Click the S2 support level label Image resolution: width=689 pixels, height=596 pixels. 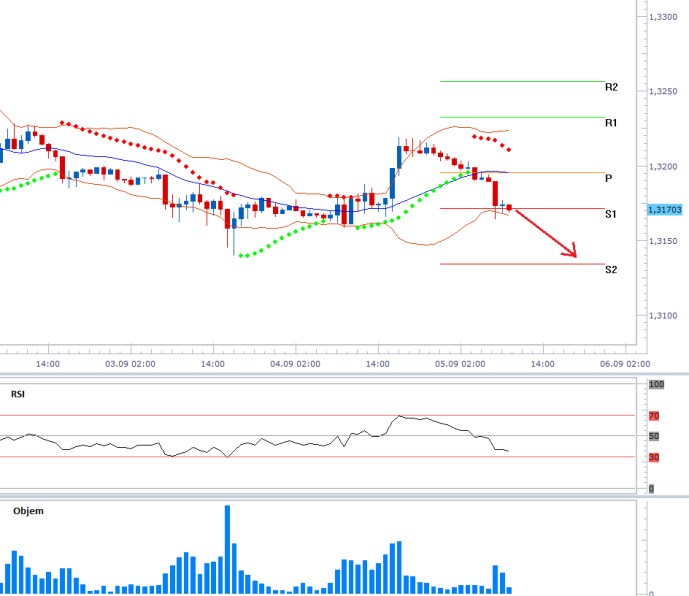pyautogui.click(x=611, y=269)
